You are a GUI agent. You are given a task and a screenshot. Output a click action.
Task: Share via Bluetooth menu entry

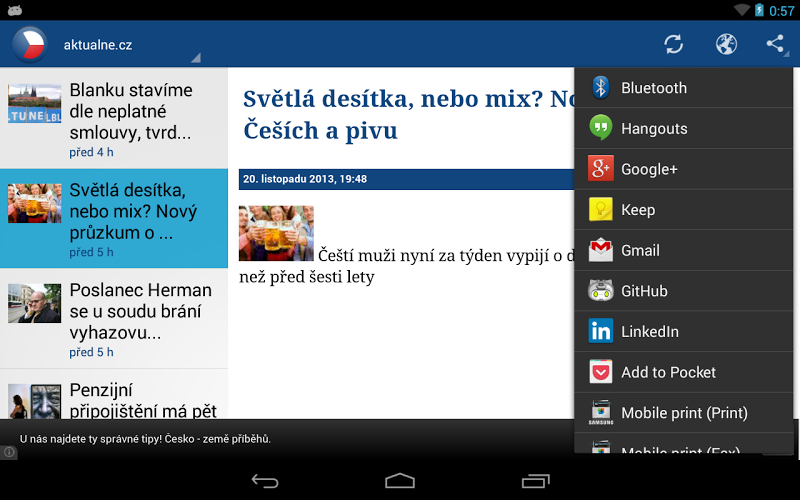pos(683,88)
